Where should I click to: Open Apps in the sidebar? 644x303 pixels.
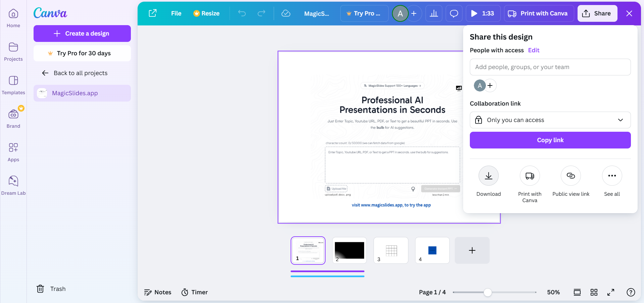[13, 152]
